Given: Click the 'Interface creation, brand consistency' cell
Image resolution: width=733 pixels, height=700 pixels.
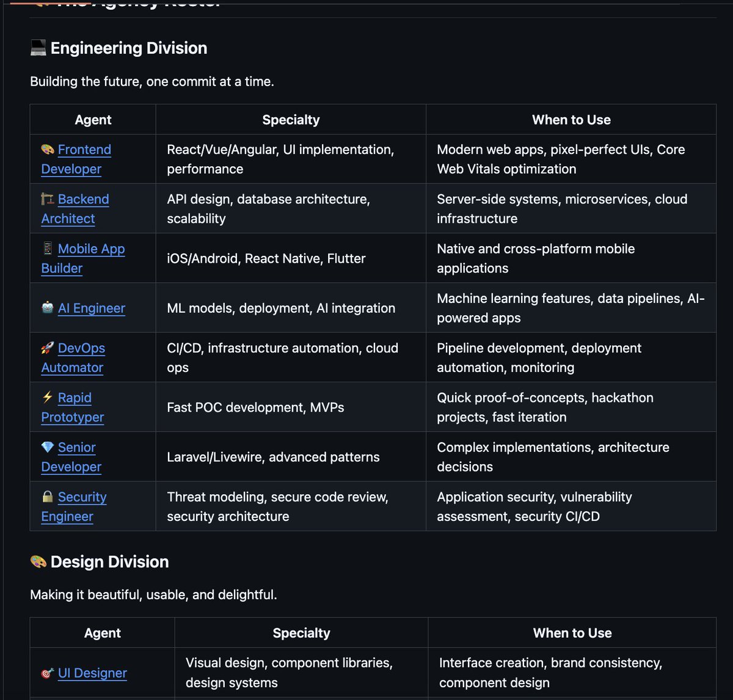Looking at the screenshot, I should pyautogui.click(x=572, y=673).
